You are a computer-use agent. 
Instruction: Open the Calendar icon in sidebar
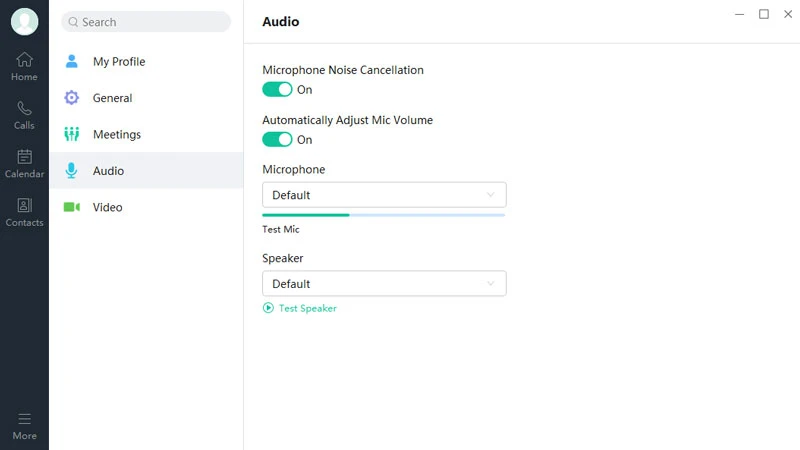point(24,157)
